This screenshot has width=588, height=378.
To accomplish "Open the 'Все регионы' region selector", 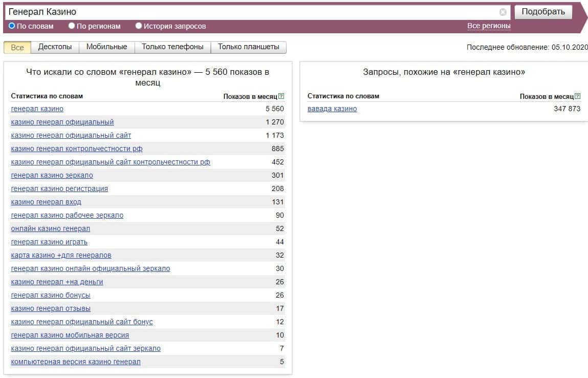I will pos(489,26).
